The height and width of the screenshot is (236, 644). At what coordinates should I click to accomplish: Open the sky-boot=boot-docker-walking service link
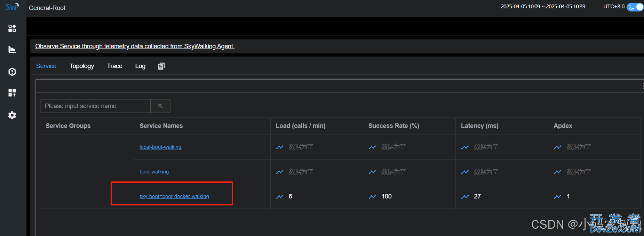(174, 196)
